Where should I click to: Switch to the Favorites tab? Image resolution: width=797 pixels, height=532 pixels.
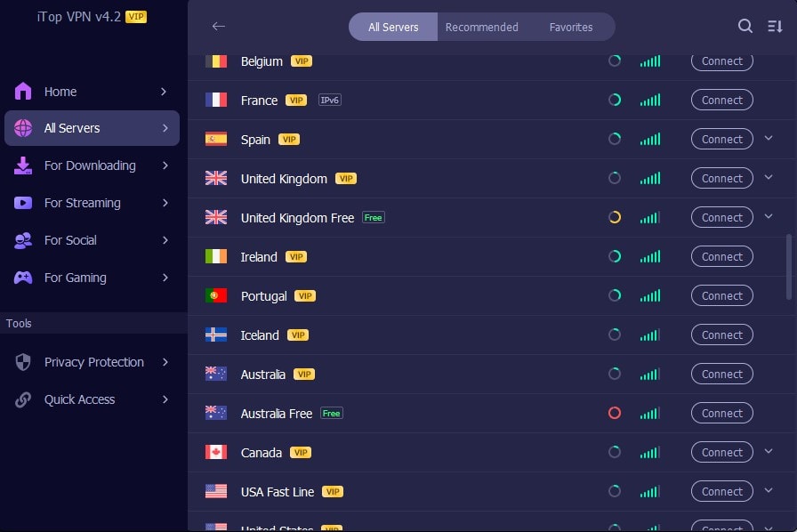570,27
